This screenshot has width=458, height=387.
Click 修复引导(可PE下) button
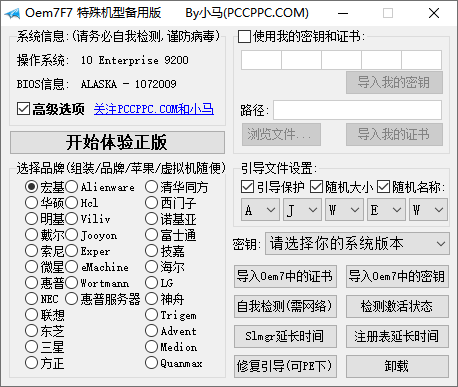click(x=285, y=366)
